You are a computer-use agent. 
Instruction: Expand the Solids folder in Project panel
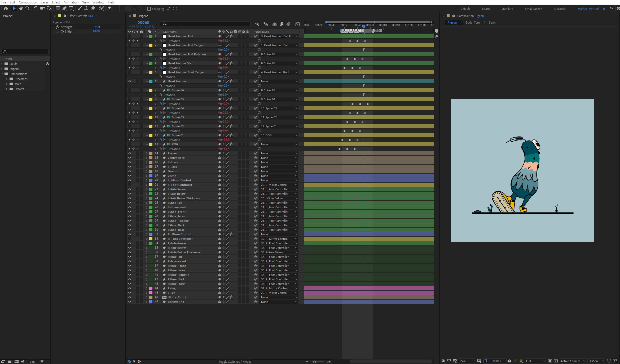click(2, 64)
